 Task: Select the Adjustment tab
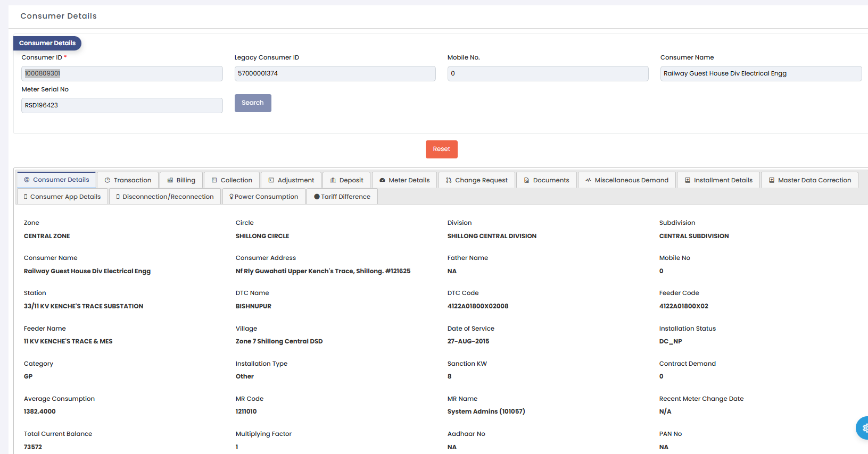tap(291, 180)
